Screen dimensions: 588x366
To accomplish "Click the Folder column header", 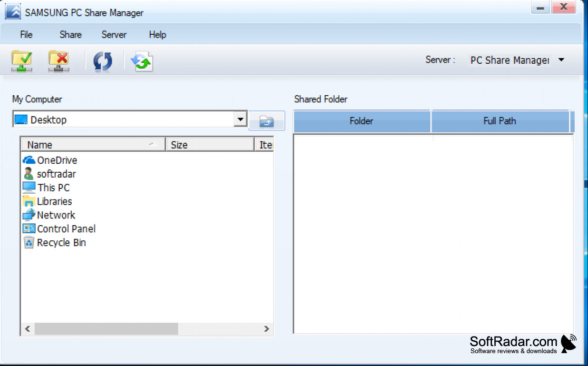I will coord(362,121).
